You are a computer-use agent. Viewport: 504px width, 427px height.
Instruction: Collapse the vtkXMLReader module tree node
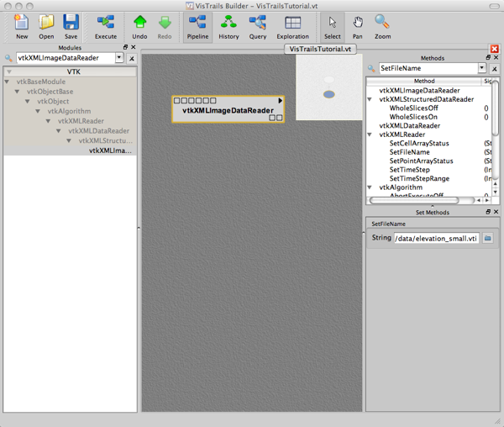(x=48, y=121)
